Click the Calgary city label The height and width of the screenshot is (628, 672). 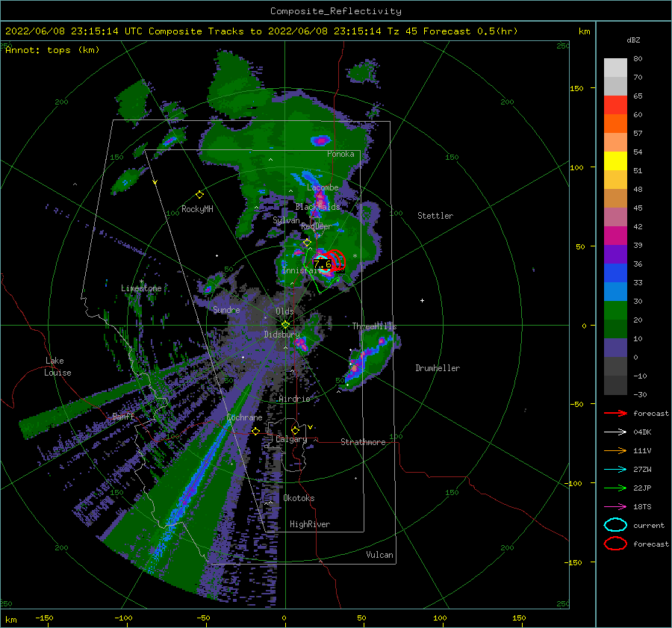pos(291,439)
